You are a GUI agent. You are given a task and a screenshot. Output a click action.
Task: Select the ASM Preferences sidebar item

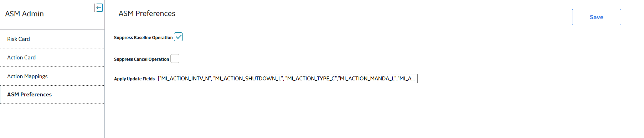[52, 95]
